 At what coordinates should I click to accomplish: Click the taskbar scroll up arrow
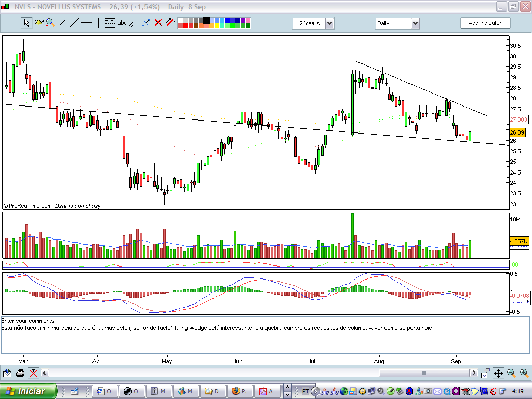pos(287,388)
